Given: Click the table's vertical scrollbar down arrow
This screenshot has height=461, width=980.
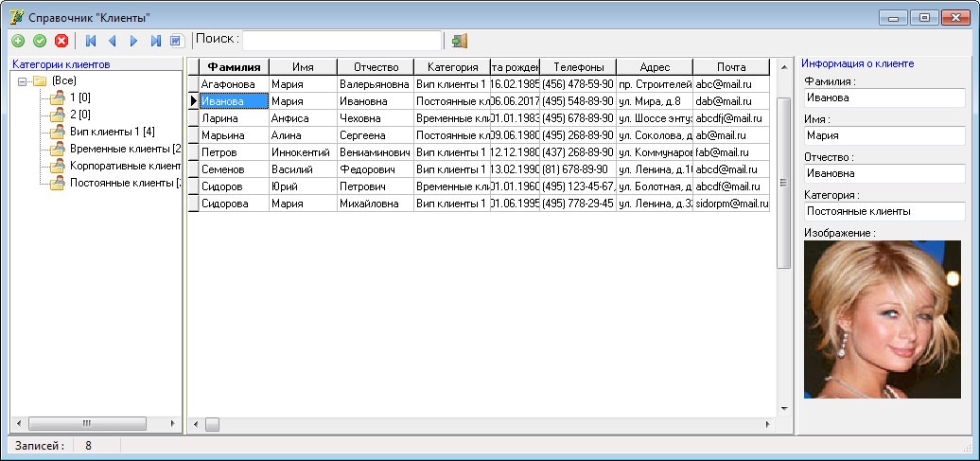Looking at the screenshot, I should tap(783, 409).
